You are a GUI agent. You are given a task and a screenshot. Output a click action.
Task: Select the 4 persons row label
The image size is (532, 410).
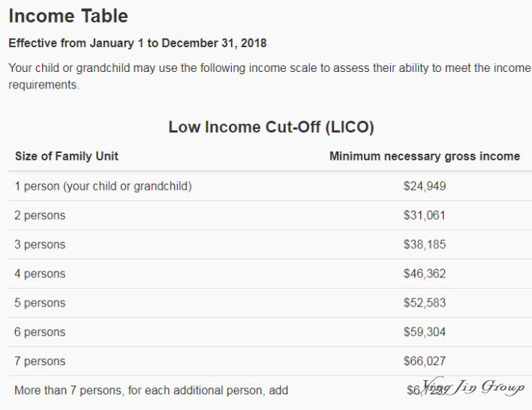(x=40, y=274)
